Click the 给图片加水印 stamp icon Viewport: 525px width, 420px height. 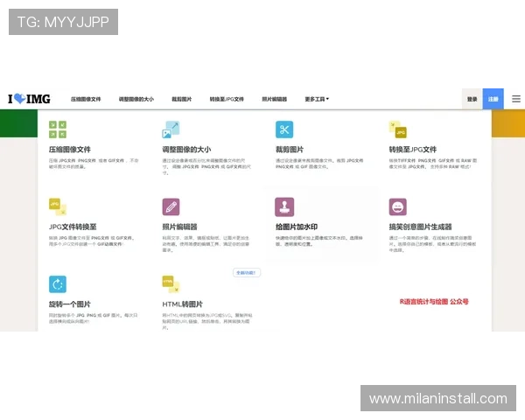point(284,206)
